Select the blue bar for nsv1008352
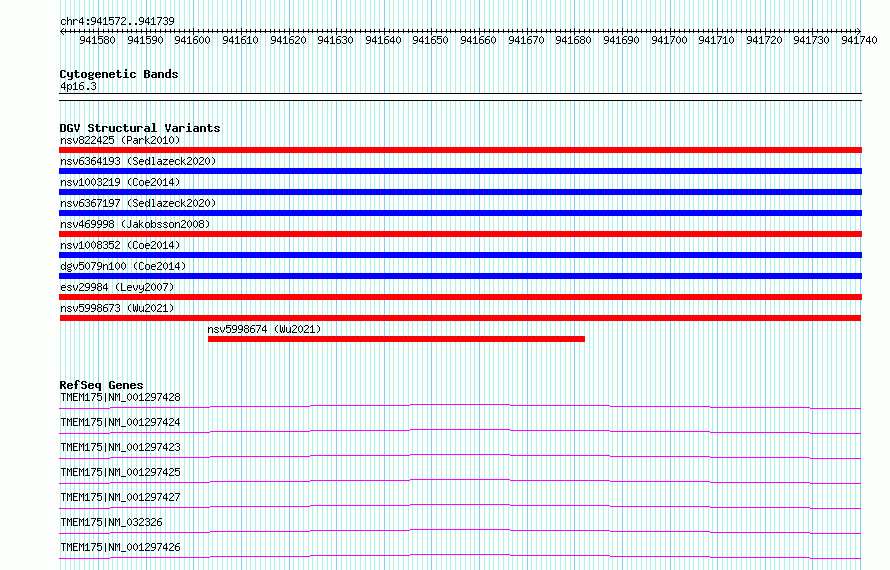Screen dimensions: 890x570 pyautogui.click(x=460, y=255)
